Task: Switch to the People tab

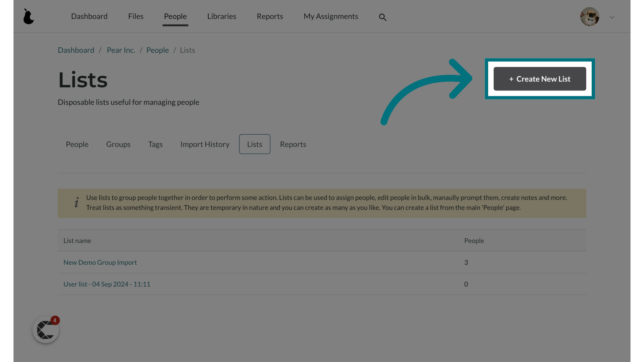Action: pyautogui.click(x=77, y=144)
